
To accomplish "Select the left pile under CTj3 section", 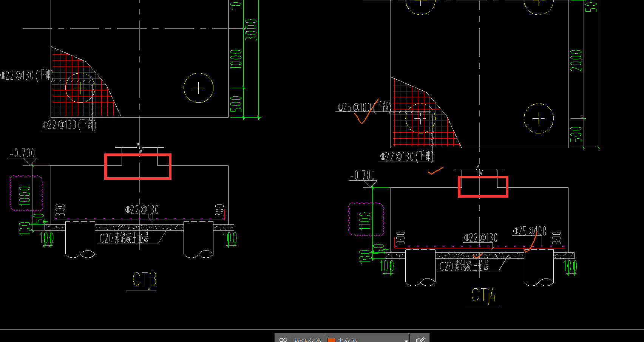I will (80, 240).
